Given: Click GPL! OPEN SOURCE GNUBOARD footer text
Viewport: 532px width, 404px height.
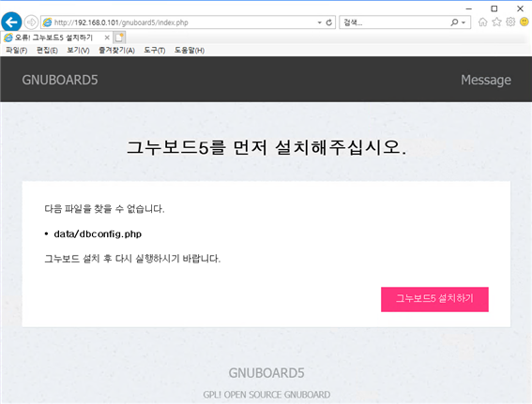Looking at the screenshot, I should click(x=266, y=395).
